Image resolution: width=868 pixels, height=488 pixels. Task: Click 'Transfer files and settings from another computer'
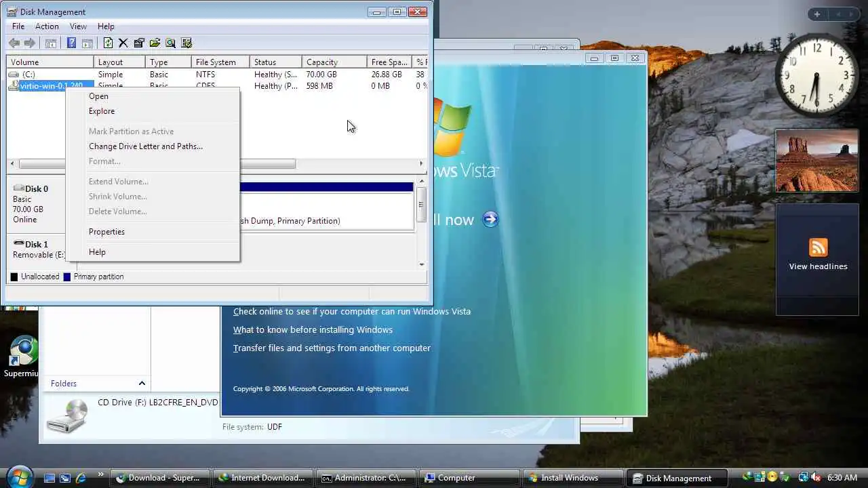click(332, 348)
